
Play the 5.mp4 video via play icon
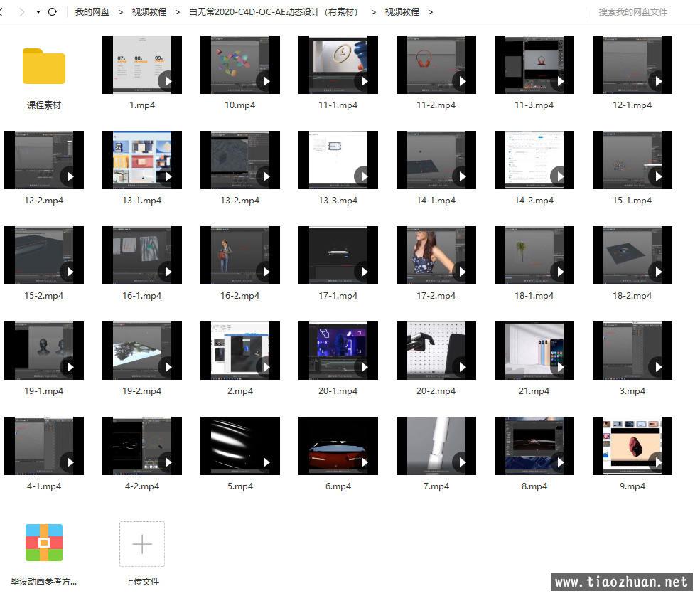[x=265, y=462]
